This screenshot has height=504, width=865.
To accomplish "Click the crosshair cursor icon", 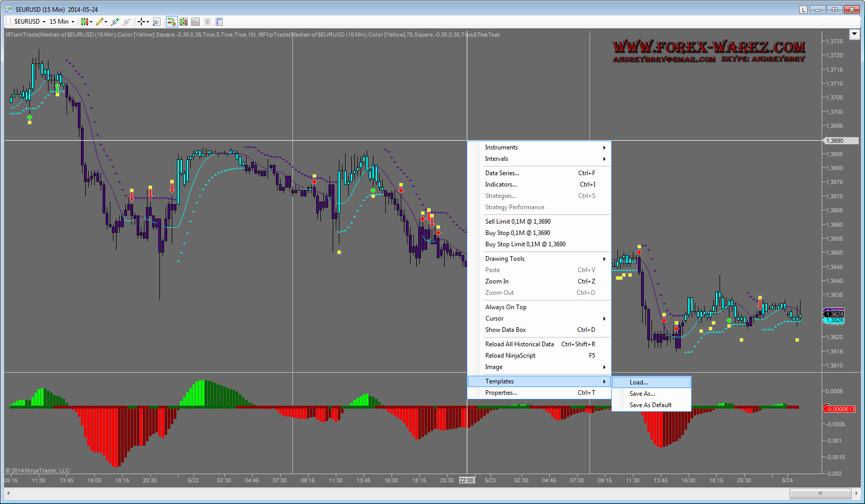I will point(141,22).
